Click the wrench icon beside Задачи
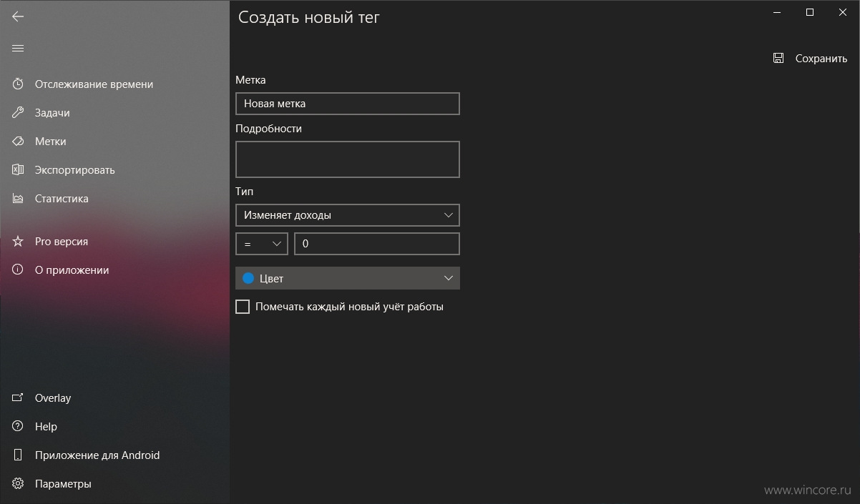860x504 pixels. tap(18, 112)
